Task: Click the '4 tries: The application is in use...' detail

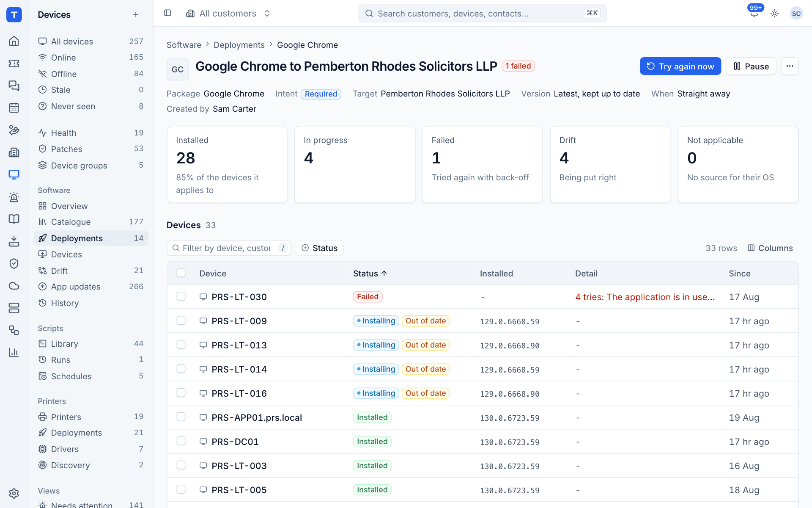Action: 645,297
